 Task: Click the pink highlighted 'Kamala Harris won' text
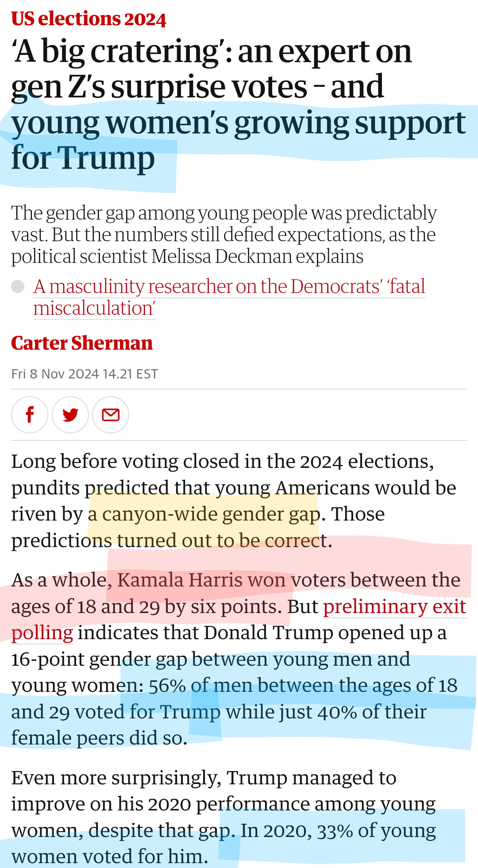tap(201, 580)
